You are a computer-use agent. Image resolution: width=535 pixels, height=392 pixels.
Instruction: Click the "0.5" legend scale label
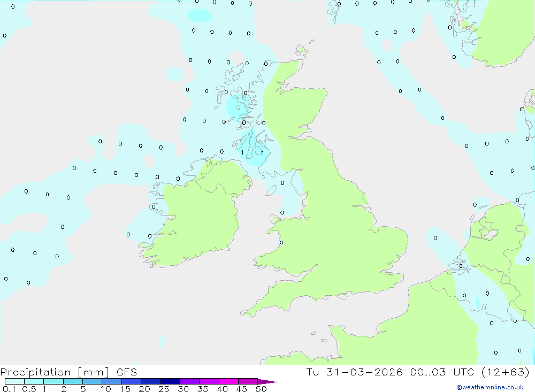(x=29, y=389)
